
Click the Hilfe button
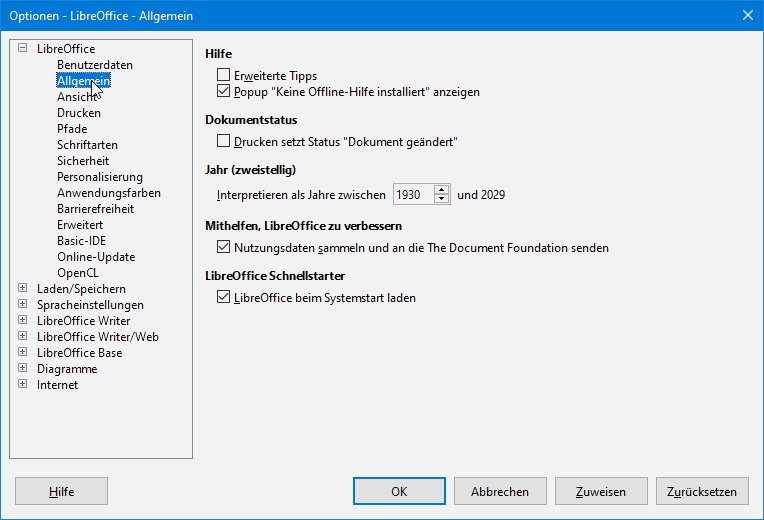pyautogui.click(x=61, y=491)
